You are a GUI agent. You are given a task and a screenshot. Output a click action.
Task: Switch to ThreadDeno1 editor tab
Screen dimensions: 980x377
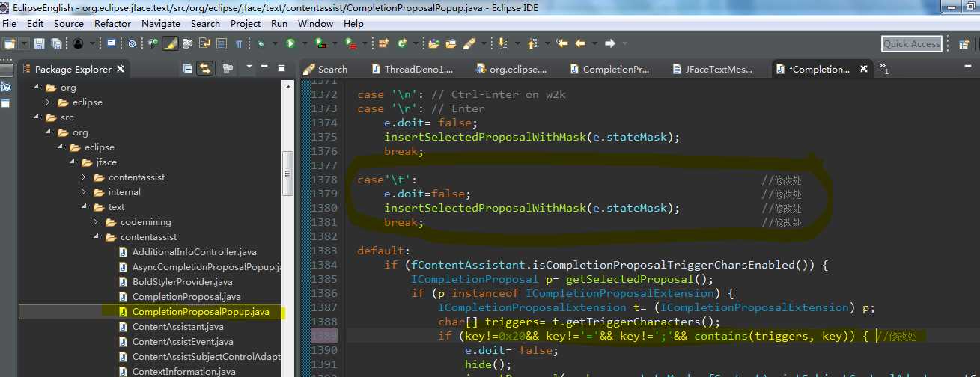click(x=411, y=69)
